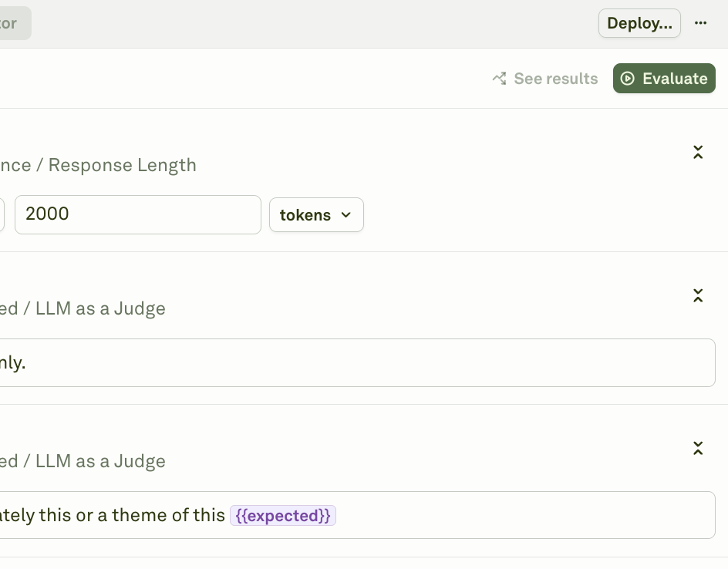The width and height of the screenshot is (728, 569).
Task: Open the three-dot more options menu
Action: coord(700,23)
